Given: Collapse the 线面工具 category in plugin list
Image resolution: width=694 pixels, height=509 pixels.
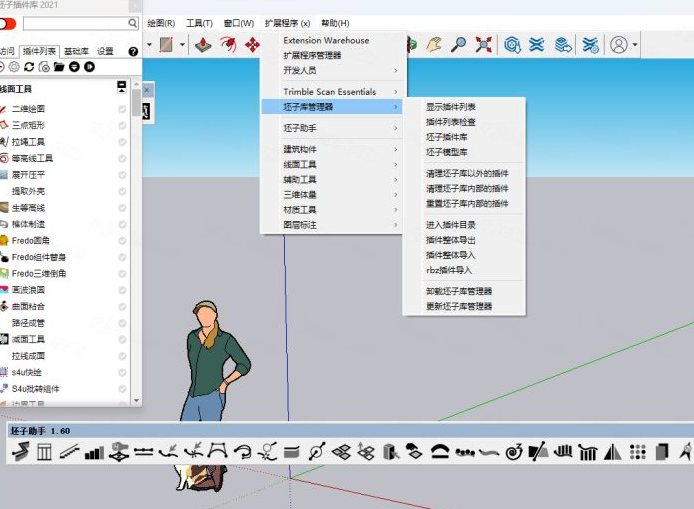Looking at the screenshot, I should [x=122, y=87].
